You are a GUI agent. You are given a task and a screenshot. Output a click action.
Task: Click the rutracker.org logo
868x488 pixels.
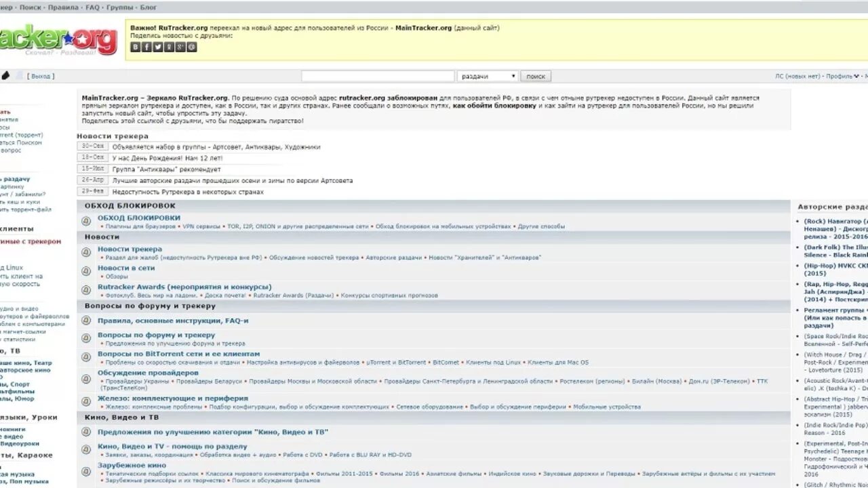[58, 39]
